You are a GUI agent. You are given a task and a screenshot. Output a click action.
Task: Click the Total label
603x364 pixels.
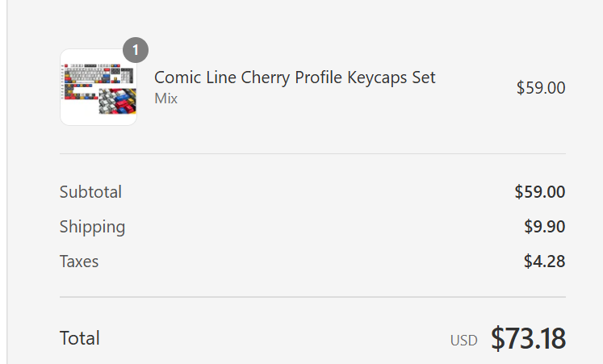[80, 338]
